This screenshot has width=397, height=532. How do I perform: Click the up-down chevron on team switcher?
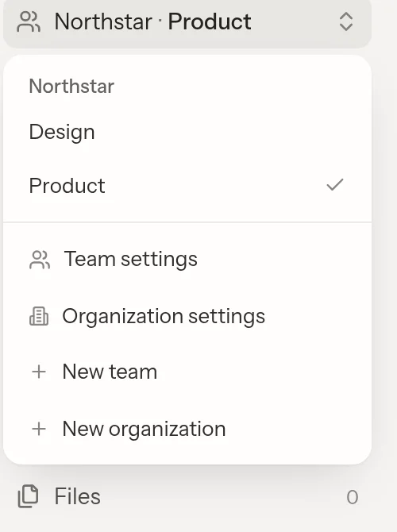(x=345, y=22)
